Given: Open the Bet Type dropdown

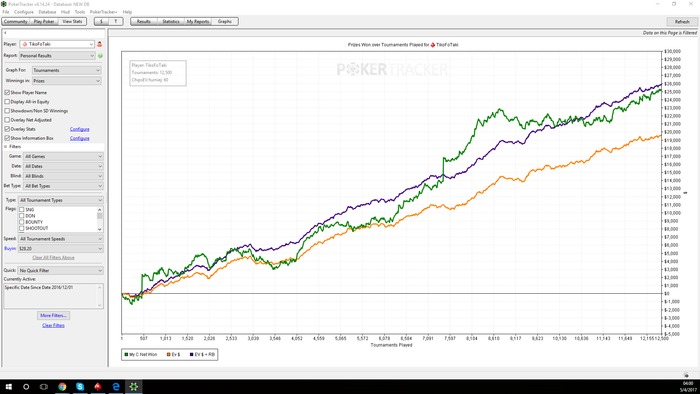Looking at the screenshot, I should [x=63, y=186].
